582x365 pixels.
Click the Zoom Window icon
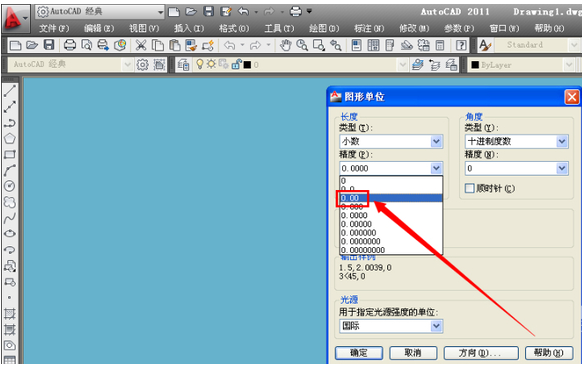point(318,45)
